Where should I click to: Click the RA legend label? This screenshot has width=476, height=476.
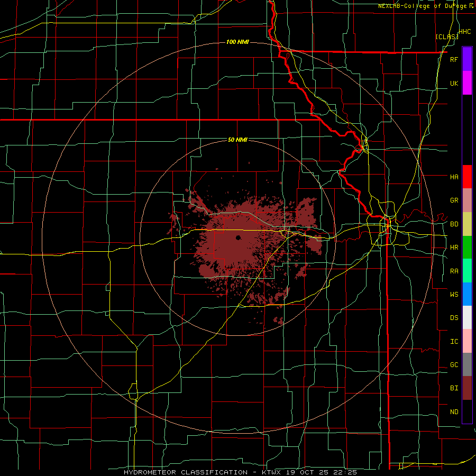[x=454, y=271]
